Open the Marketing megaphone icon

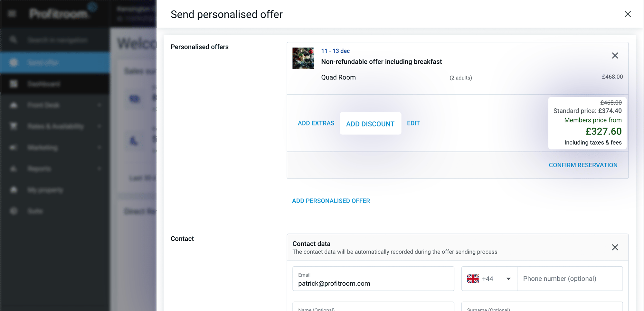click(13, 147)
